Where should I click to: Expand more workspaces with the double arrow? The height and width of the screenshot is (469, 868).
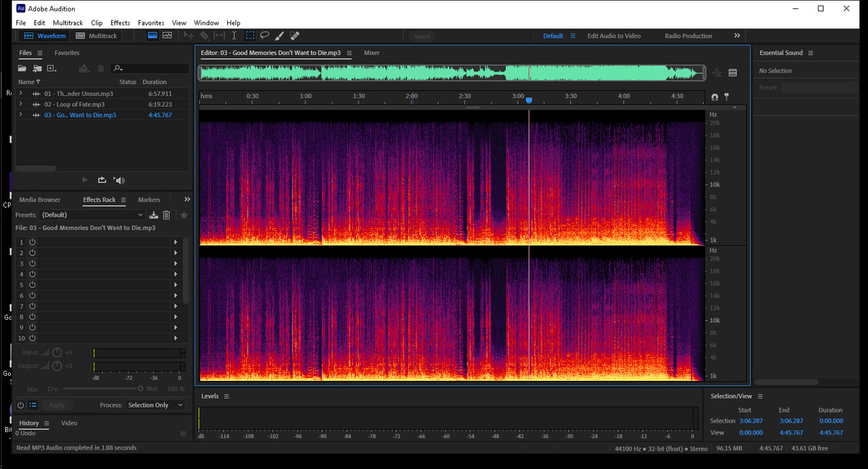pos(737,36)
